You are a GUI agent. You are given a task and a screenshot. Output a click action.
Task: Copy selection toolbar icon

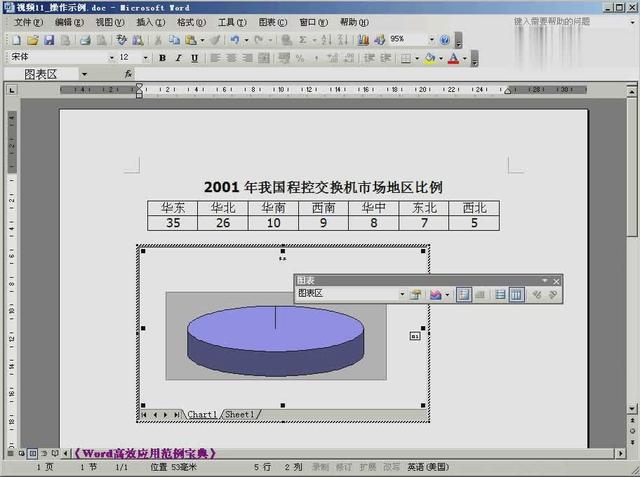click(x=174, y=40)
